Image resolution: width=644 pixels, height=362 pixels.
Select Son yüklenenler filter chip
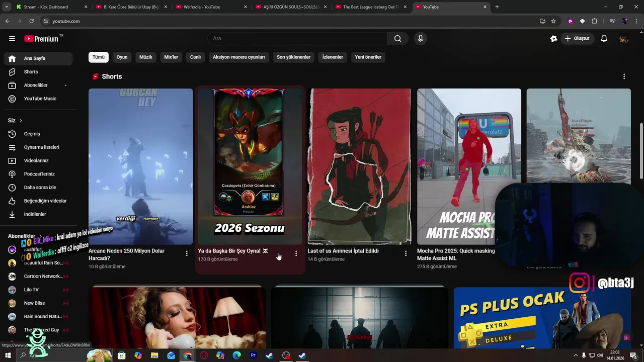click(x=293, y=57)
